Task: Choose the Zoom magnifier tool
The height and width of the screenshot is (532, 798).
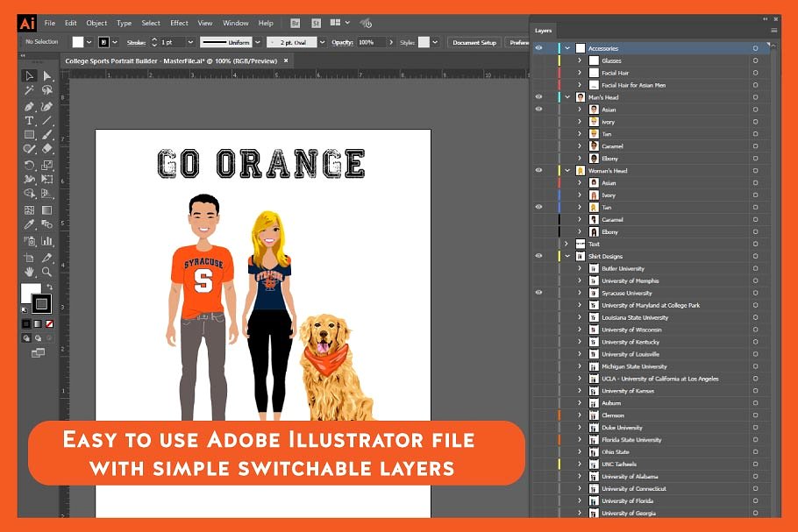Action: [x=47, y=272]
